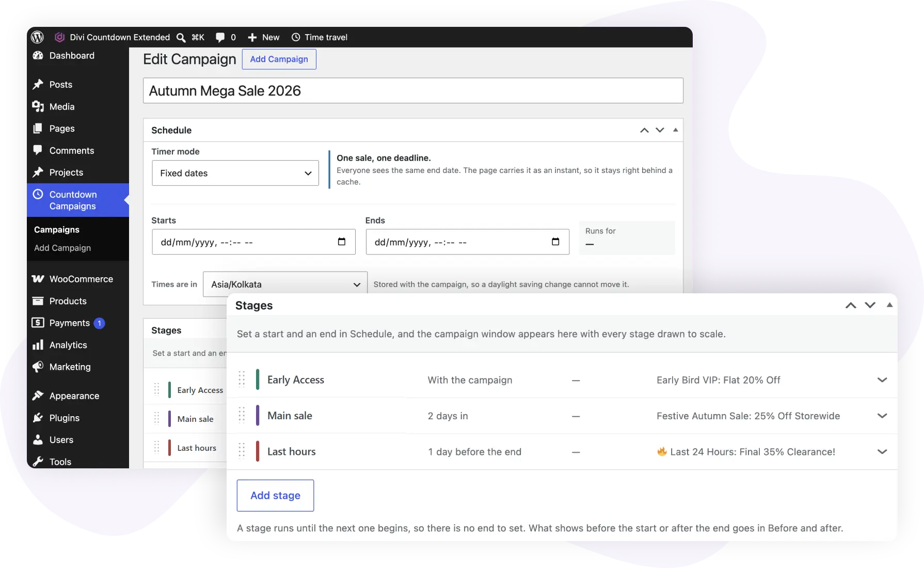Open the Posts menu

click(x=78, y=84)
